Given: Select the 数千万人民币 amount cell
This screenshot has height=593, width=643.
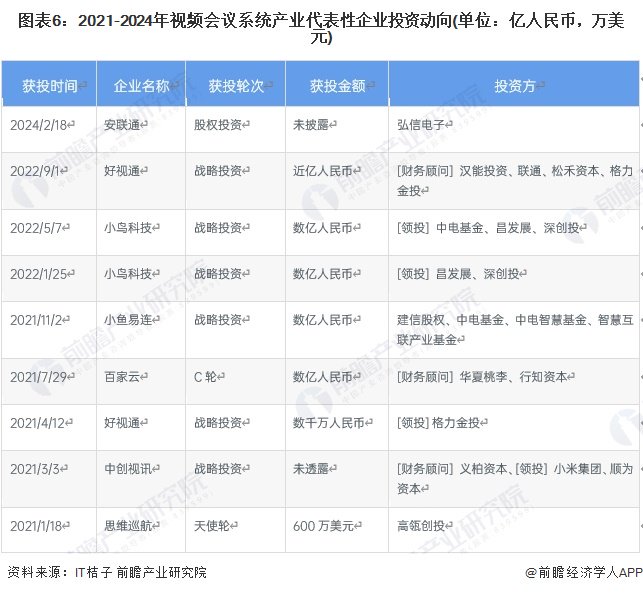Looking at the screenshot, I should click(x=333, y=423).
